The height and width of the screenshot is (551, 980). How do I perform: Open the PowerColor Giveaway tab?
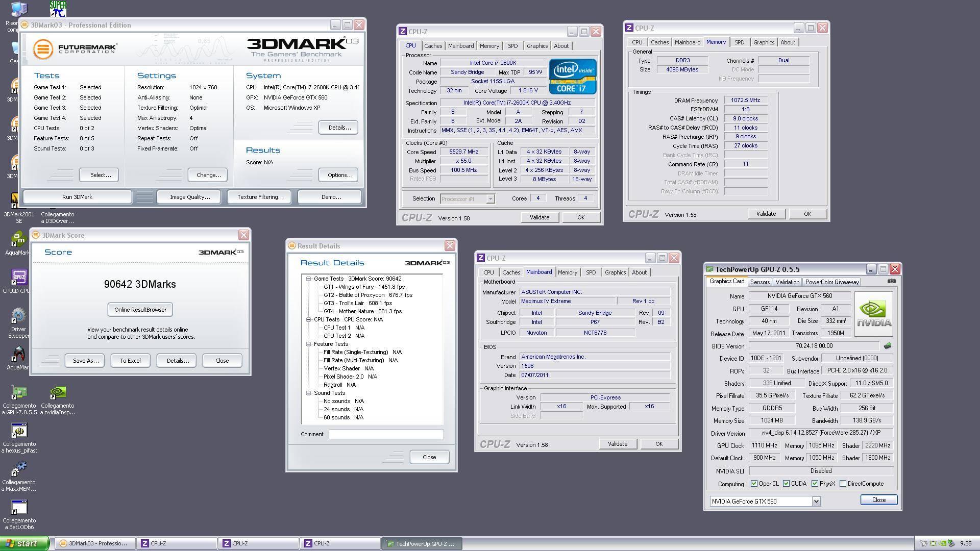[832, 282]
